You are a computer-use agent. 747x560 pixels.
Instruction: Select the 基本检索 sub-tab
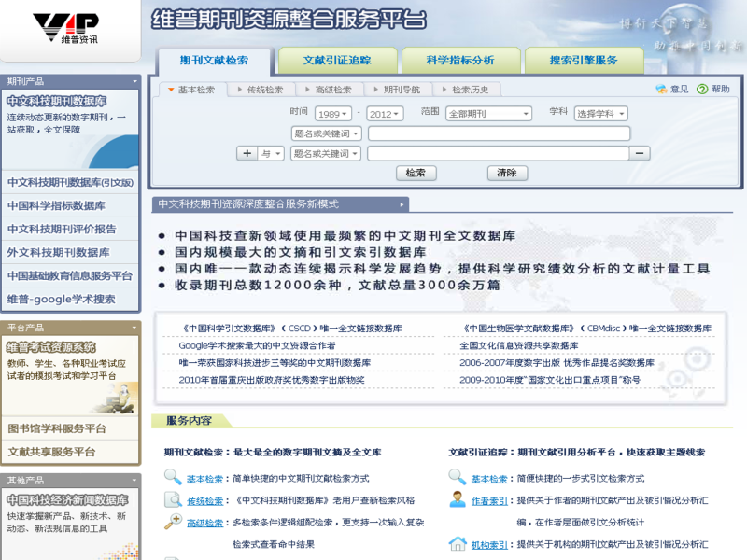pos(191,90)
